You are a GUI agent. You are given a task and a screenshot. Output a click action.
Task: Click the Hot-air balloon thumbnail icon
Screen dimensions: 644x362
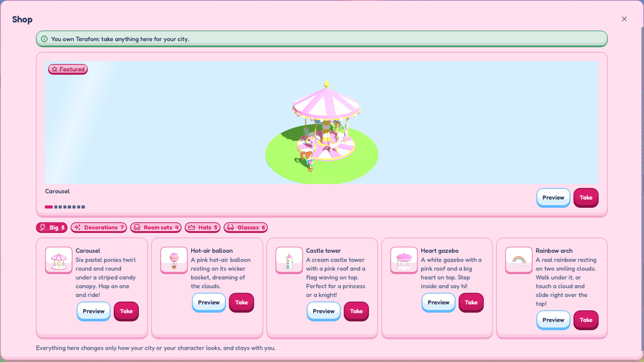[x=174, y=260]
